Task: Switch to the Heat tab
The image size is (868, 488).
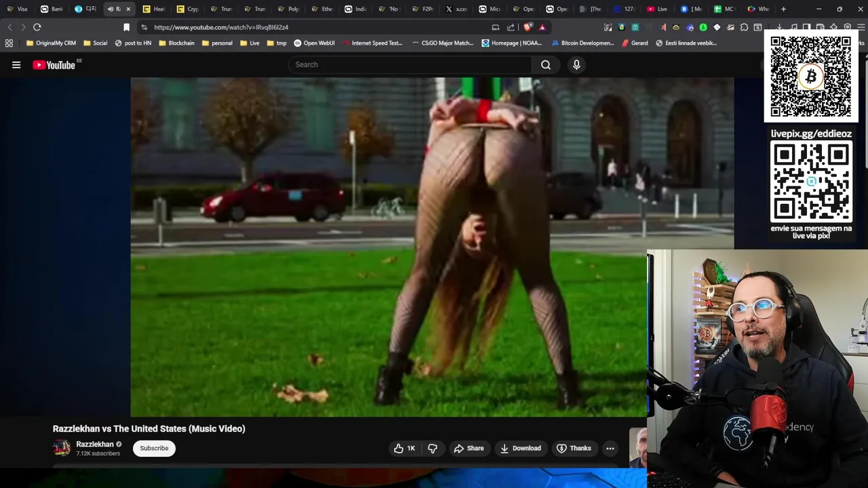Action: click(154, 9)
